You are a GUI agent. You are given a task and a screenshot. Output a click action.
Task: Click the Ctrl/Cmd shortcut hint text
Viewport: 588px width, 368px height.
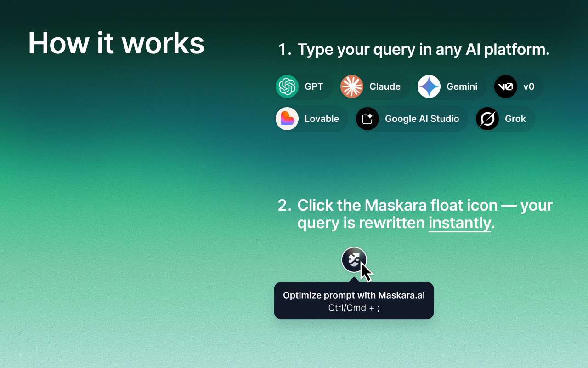tap(354, 307)
